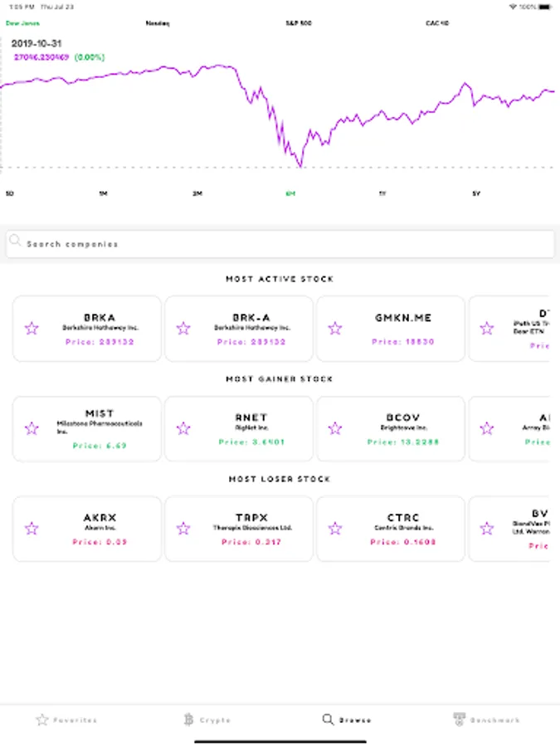Favorite AKRX using its star icon
This screenshot has height=747, width=560.
click(x=32, y=529)
